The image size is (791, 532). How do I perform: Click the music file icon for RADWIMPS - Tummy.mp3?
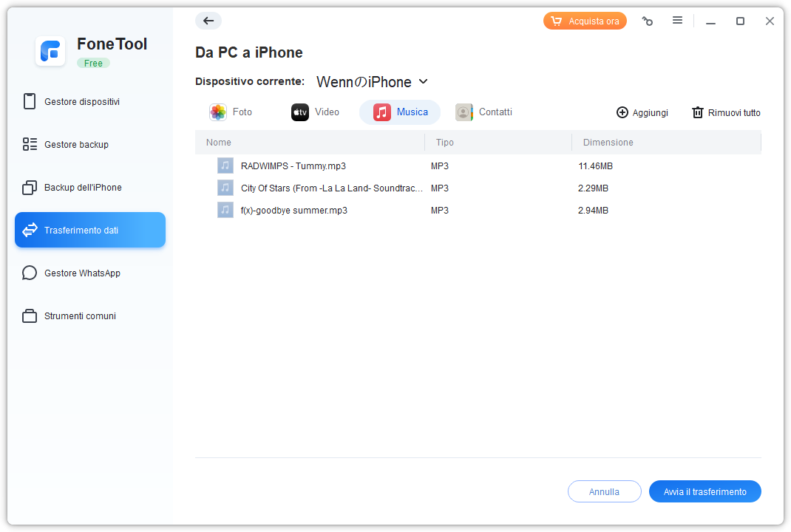(x=225, y=166)
